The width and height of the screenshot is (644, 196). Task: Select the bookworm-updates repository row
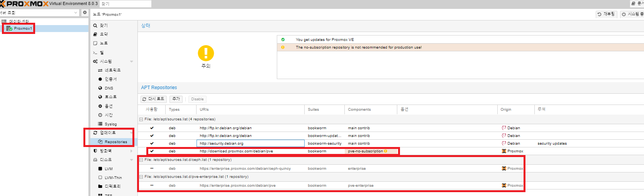pos(391,136)
